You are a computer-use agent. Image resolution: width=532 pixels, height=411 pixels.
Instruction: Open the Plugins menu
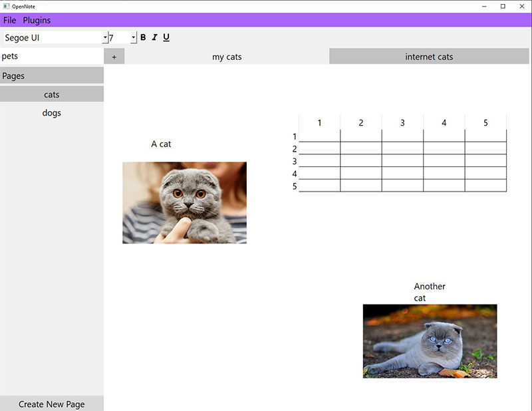coord(37,21)
